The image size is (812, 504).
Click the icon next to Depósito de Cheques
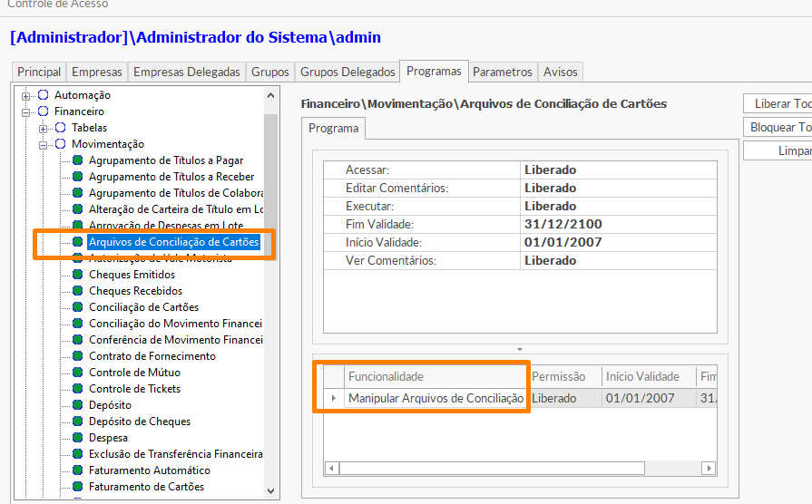(78, 422)
